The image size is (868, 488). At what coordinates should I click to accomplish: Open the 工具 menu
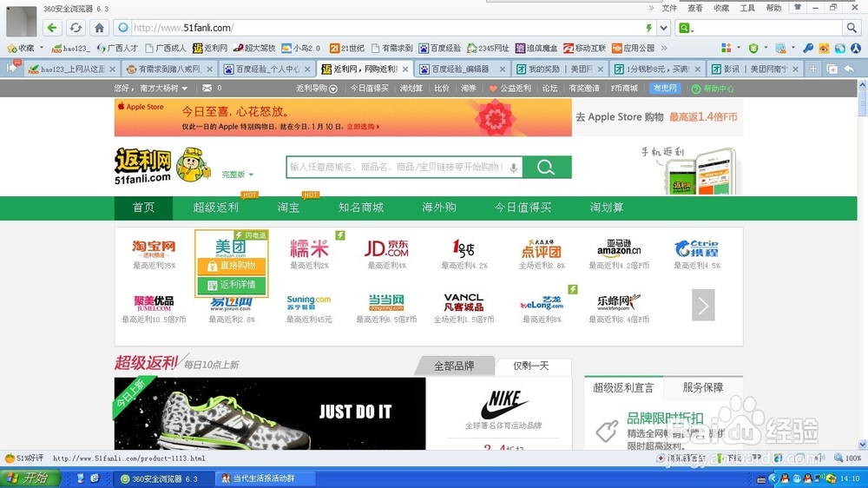pos(747,9)
